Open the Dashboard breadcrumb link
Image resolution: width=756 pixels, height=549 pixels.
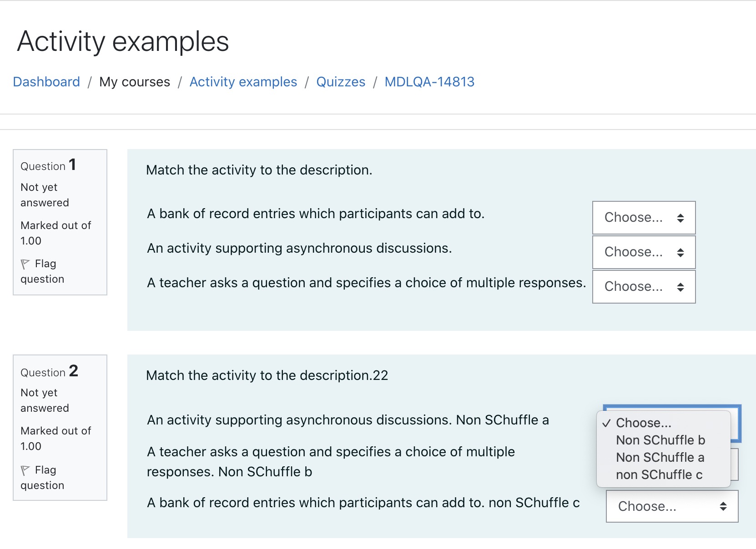point(46,82)
